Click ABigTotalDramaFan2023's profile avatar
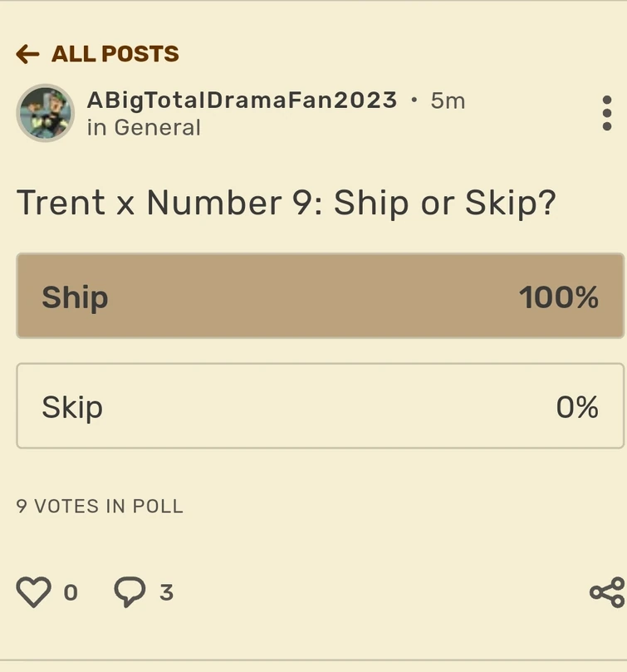Viewport: 627px width, 672px height. 46,113
